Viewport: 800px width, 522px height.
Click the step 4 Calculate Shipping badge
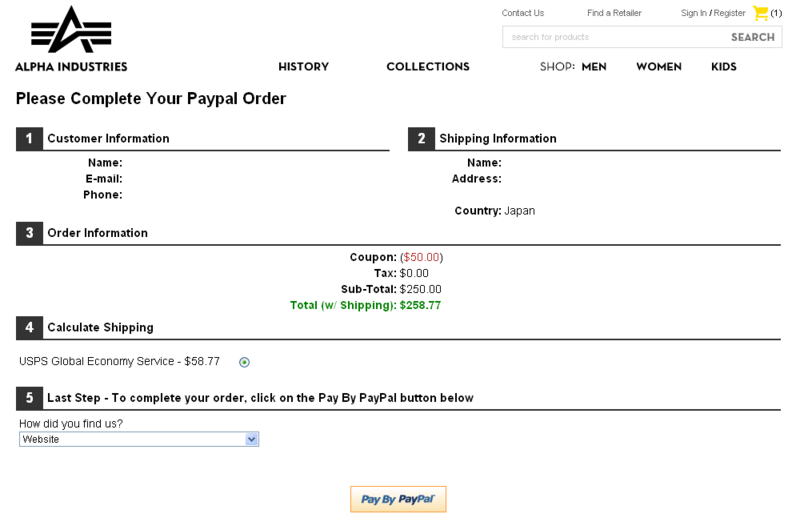coord(30,327)
